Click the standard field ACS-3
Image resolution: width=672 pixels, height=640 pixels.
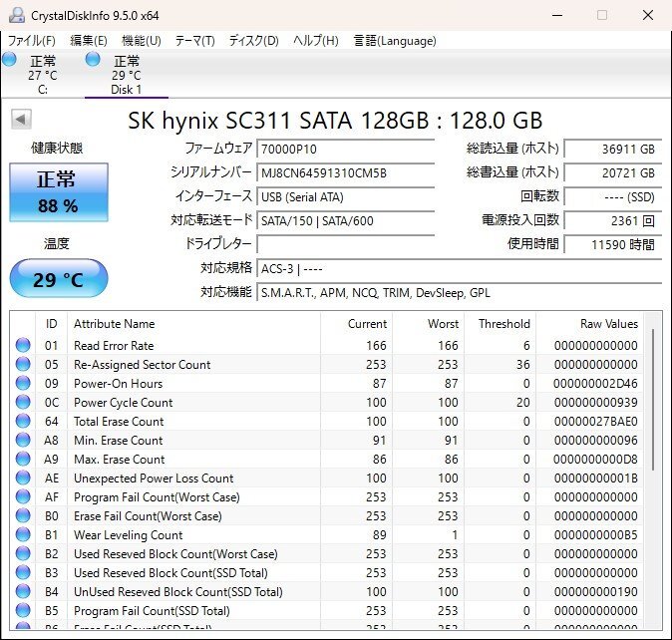click(460, 269)
